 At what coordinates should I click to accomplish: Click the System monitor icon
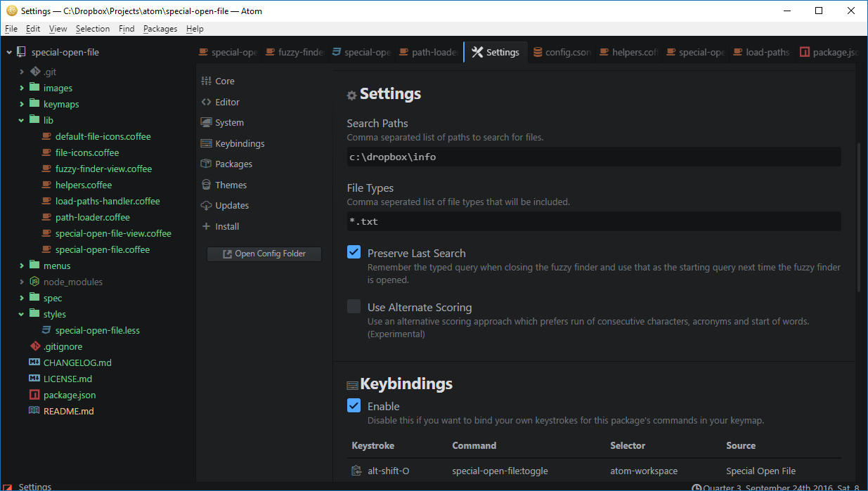click(x=206, y=122)
